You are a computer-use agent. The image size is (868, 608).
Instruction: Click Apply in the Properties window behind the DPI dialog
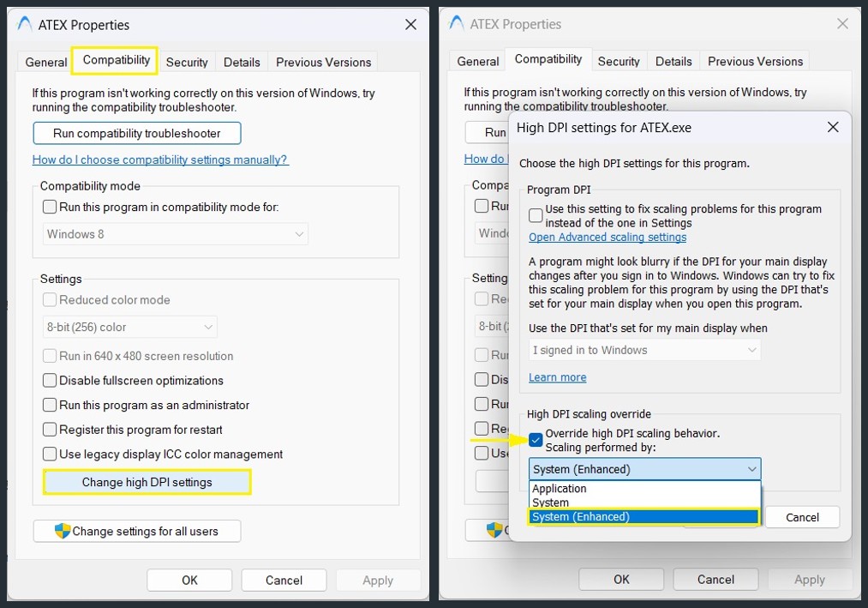tap(810, 579)
